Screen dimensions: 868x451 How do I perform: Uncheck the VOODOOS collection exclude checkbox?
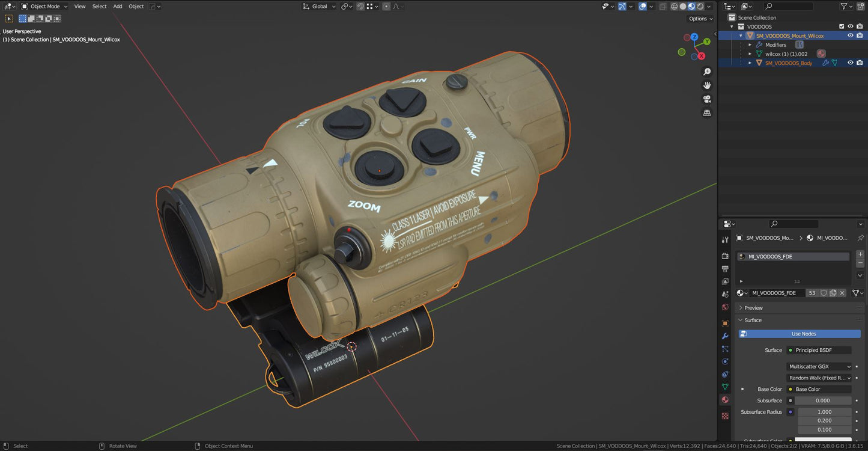point(842,26)
